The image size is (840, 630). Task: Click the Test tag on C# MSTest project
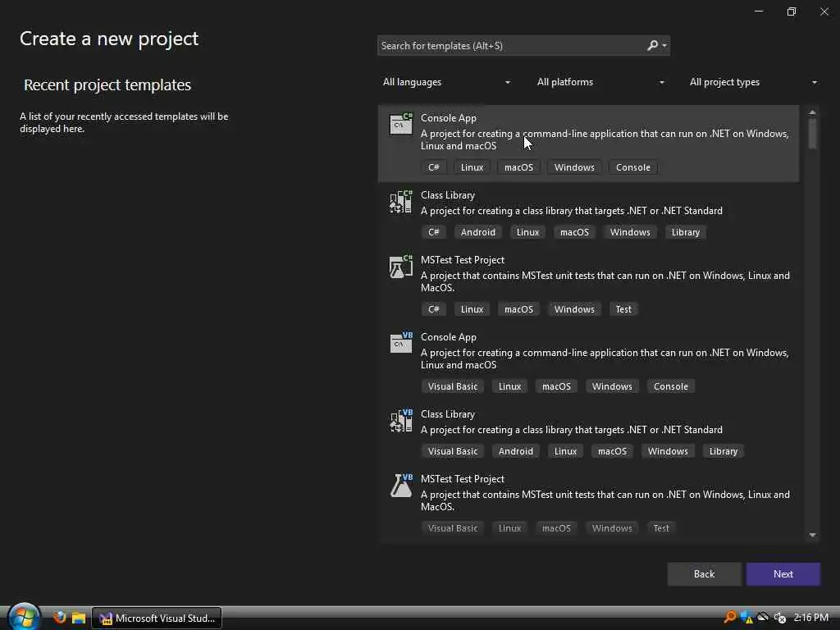click(x=623, y=309)
